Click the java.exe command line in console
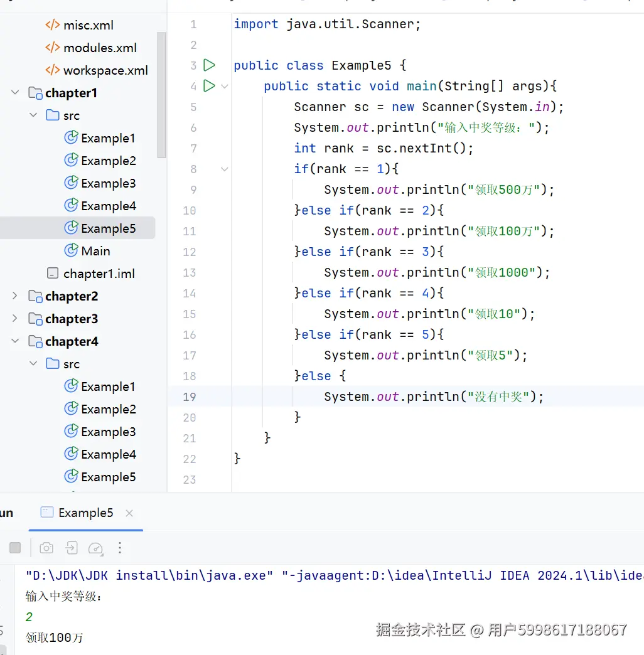Image resolution: width=644 pixels, height=655 pixels. coord(335,575)
